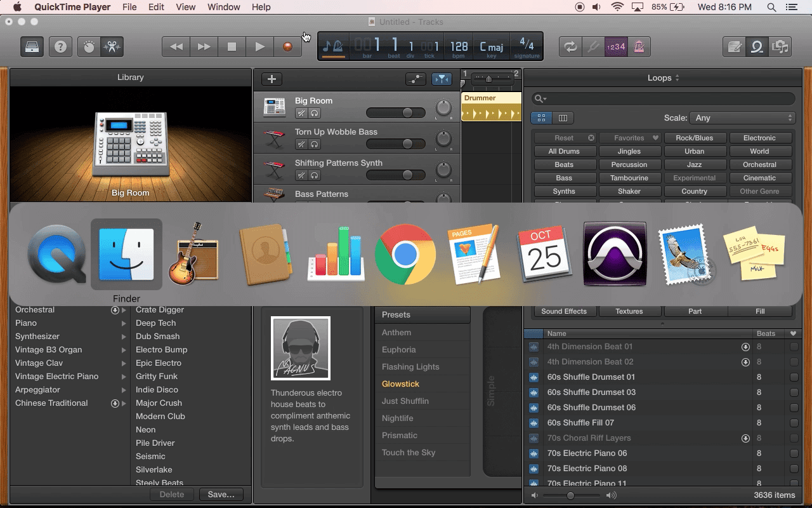Click the Save... button in Library
This screenshot has height=508, width=812.
coord(221,494)
